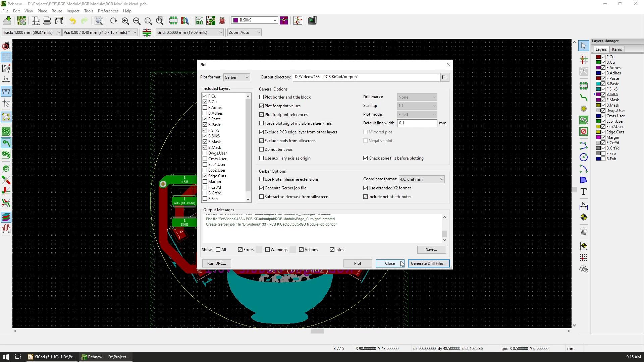
Task: Open the Plot format dropdown
Action: tap(236, 77)
